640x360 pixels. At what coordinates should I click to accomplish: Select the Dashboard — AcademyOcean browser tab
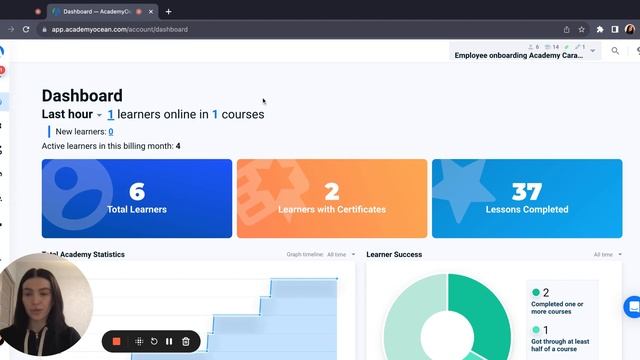pos(102,12)
